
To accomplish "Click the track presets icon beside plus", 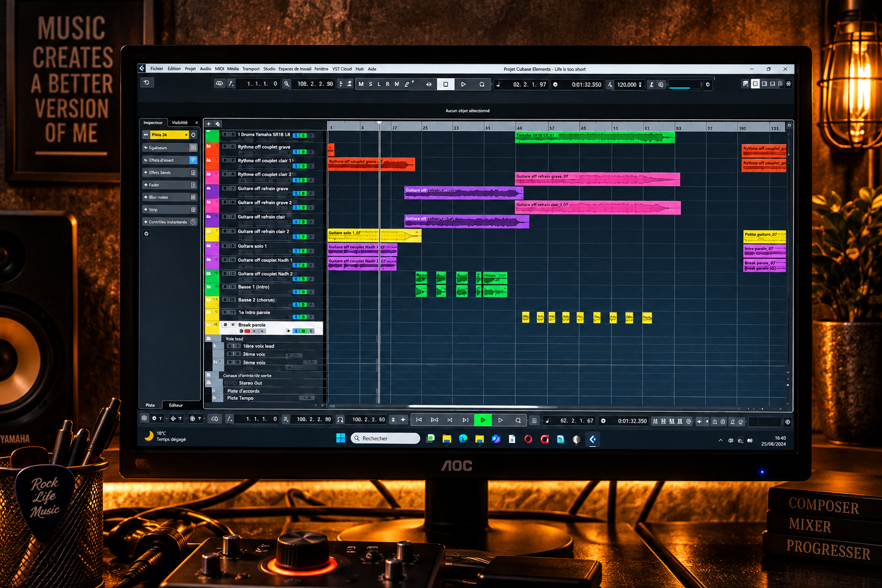I will pos(218,124).
